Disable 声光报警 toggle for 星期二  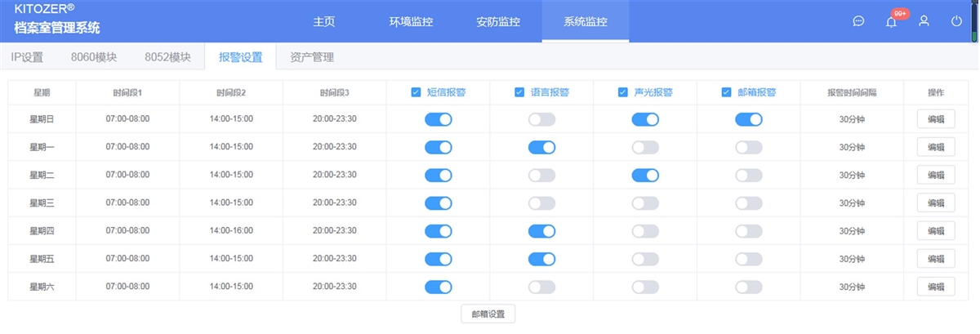coord(645,176)
